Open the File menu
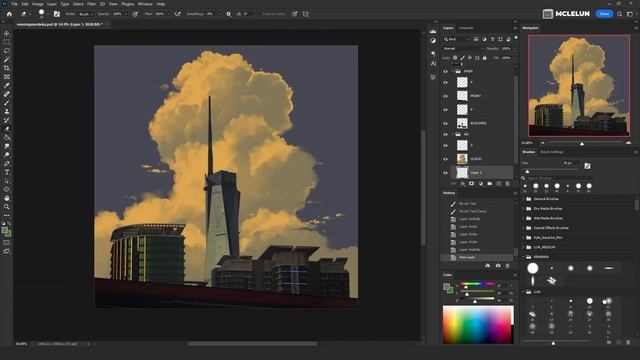Image resolution: width=640 pixels, height=360 pixels. (x=14, y=4)
